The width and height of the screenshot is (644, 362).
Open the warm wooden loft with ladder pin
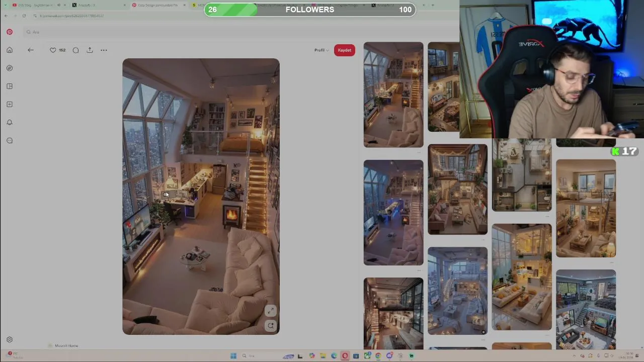pos(586,209)
